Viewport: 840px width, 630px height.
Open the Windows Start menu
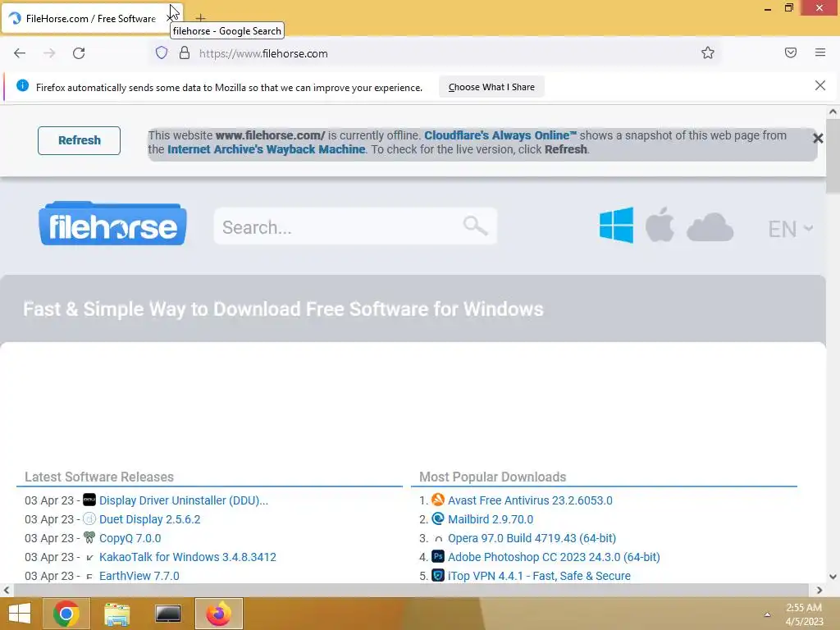(20, 614)
